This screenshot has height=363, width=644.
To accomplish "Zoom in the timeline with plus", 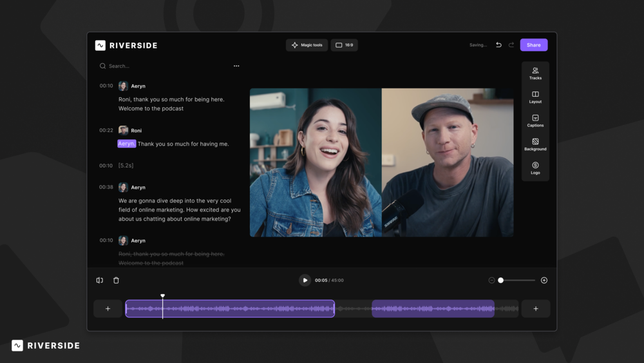I will [x=544, y=280].
